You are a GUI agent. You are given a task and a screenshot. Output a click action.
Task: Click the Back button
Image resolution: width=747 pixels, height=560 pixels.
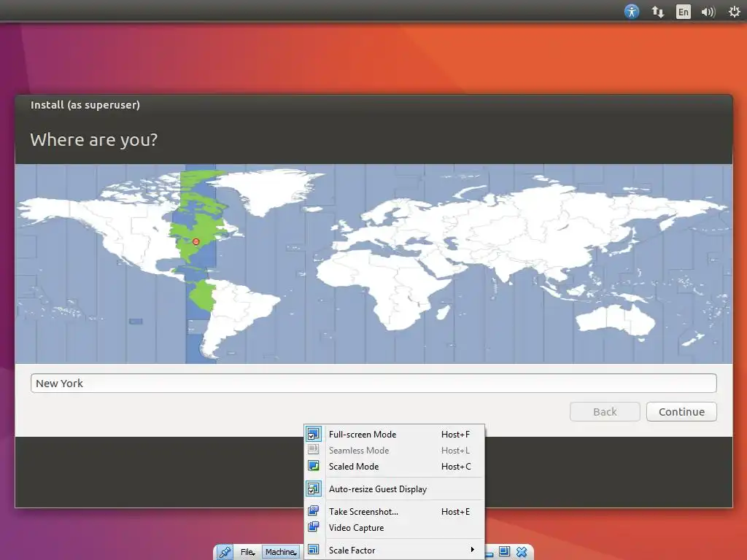tap(605, 411)
